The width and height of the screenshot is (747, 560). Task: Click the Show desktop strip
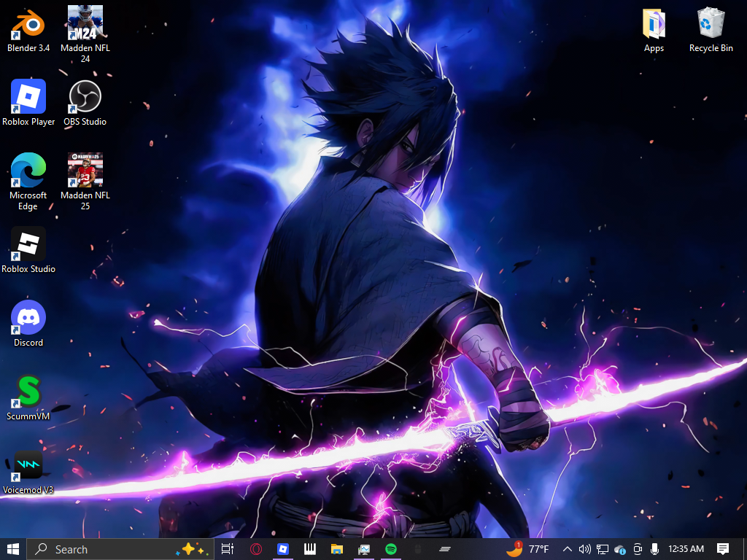pyautogui.click(x=745, y=549)
